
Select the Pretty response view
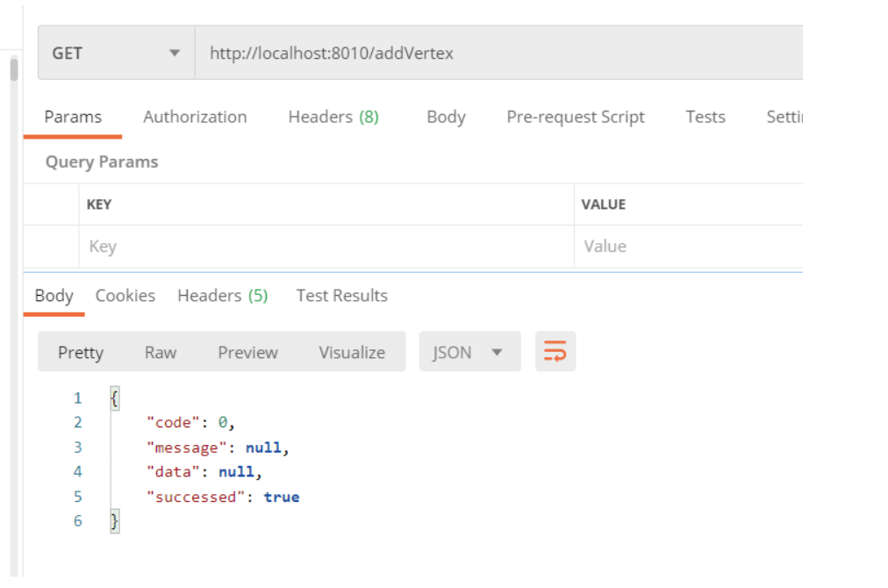[x=81, y=352]
